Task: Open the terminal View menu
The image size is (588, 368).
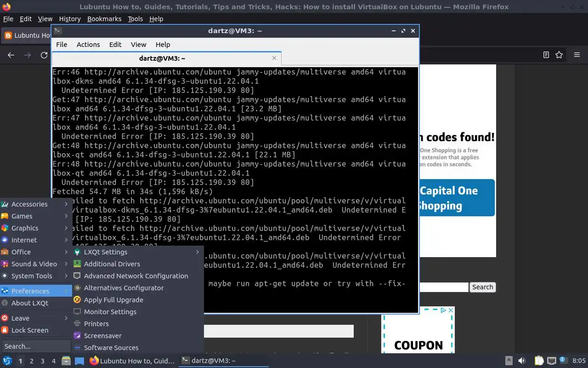Action: [138, 44]
